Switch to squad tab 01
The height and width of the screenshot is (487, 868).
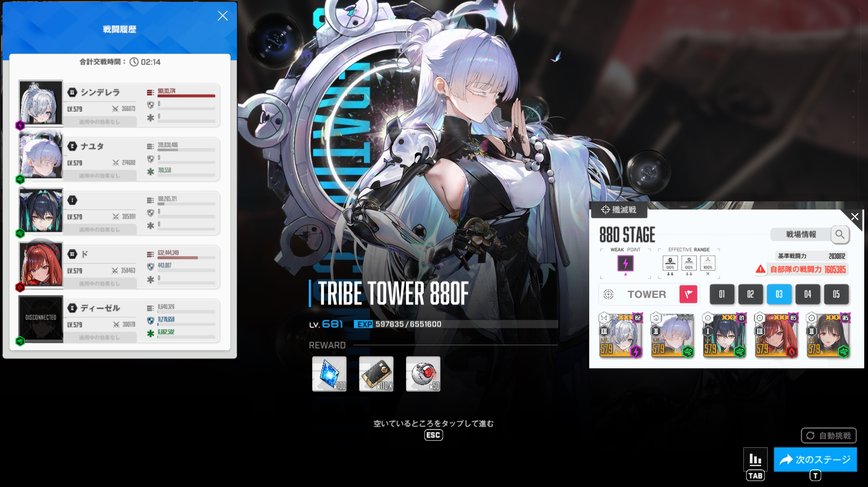tap(722, 294)
